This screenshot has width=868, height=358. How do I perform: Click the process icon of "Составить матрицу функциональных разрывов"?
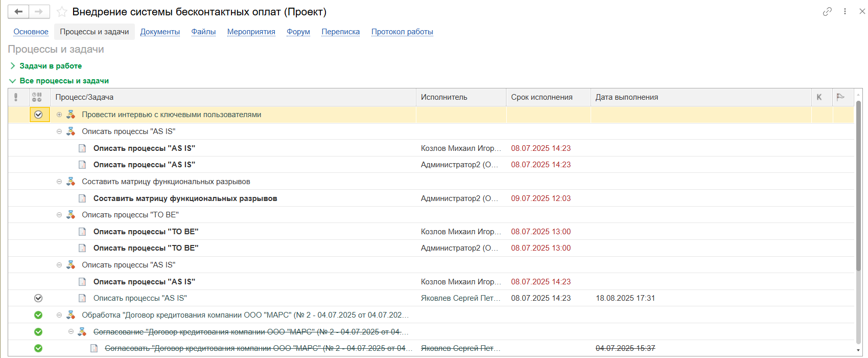point(71,182)
